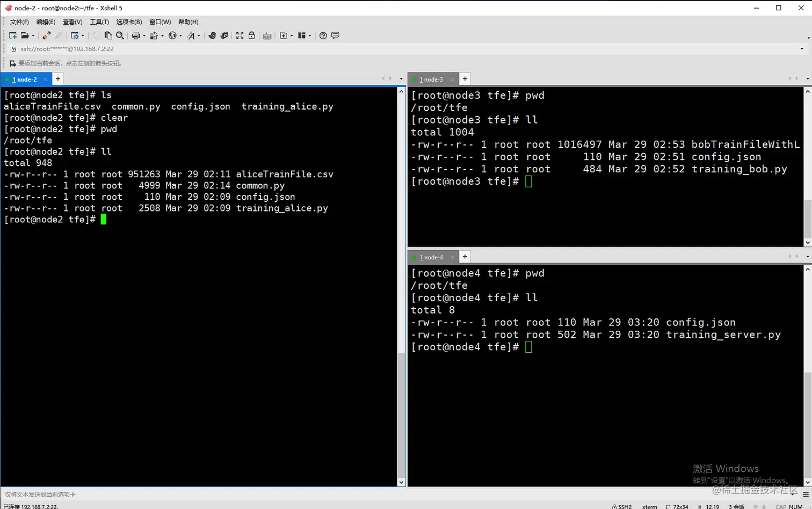Expand the new tab icon dropdown arrow
812x509 pixels.
point(292,36)
